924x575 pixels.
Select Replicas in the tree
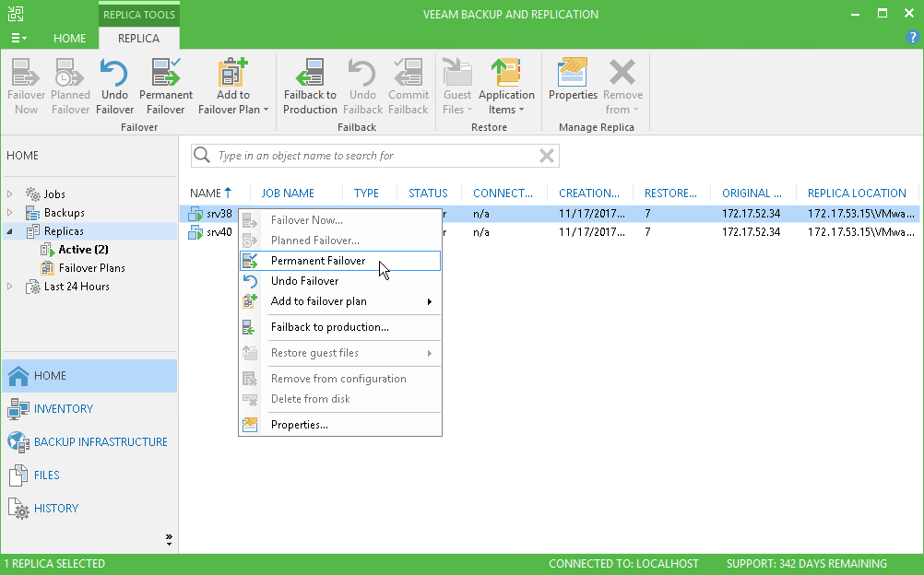coord(64,231)
